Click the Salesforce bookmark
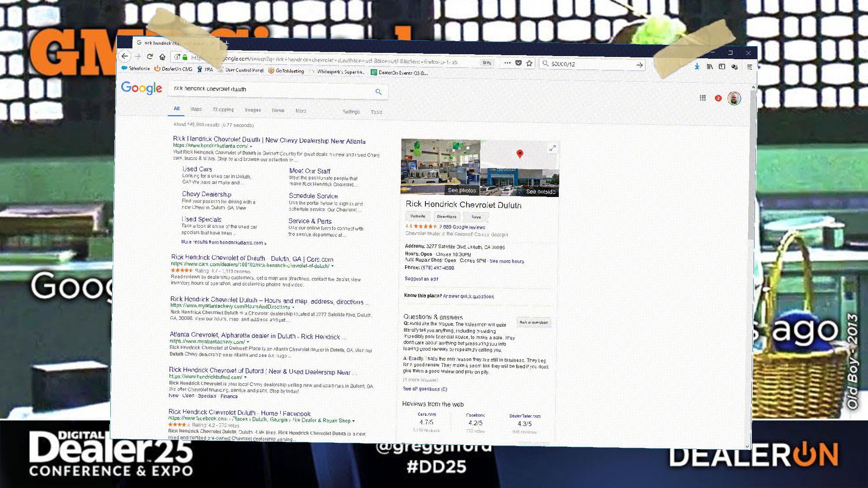The height and width of the screenshot is (488, 868). click(x=136, y=68)
